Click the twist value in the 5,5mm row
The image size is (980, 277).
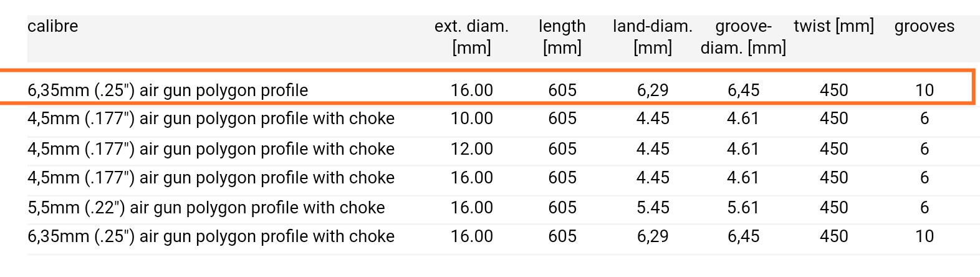pos(833,207)
